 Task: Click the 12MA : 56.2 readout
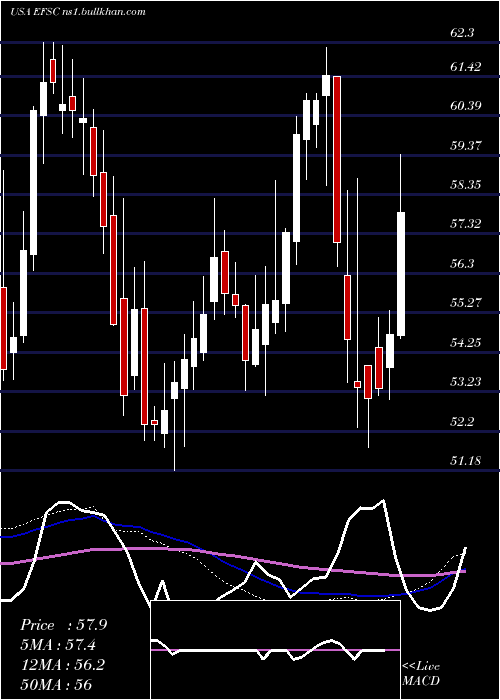click(62, 664)
